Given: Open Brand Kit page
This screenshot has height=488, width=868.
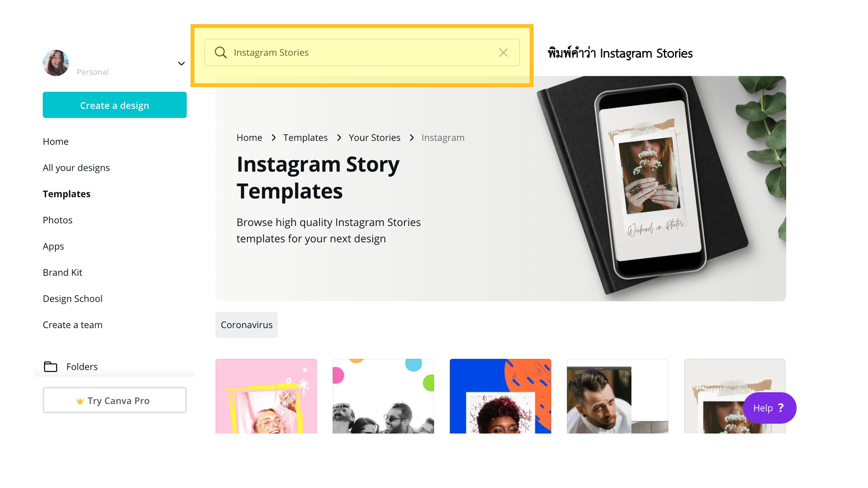Looking at the screenshot, I should coord(63,272).
